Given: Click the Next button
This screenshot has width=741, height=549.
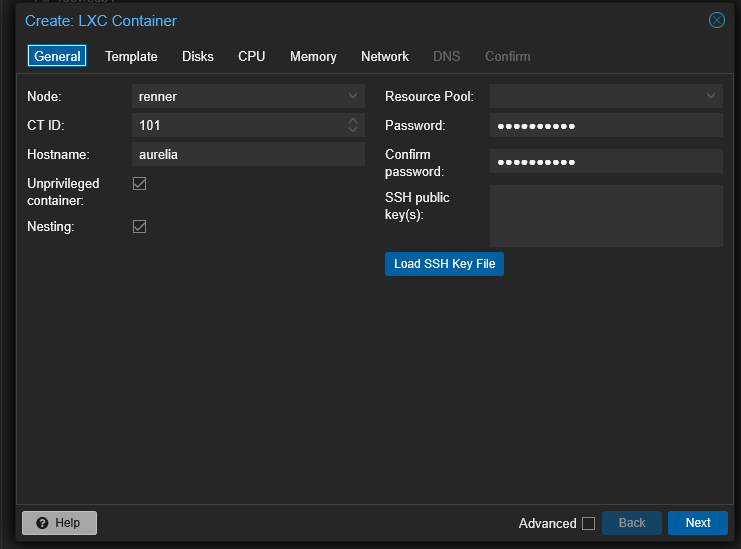Looking at the screenshot, I should coord(698,523).
